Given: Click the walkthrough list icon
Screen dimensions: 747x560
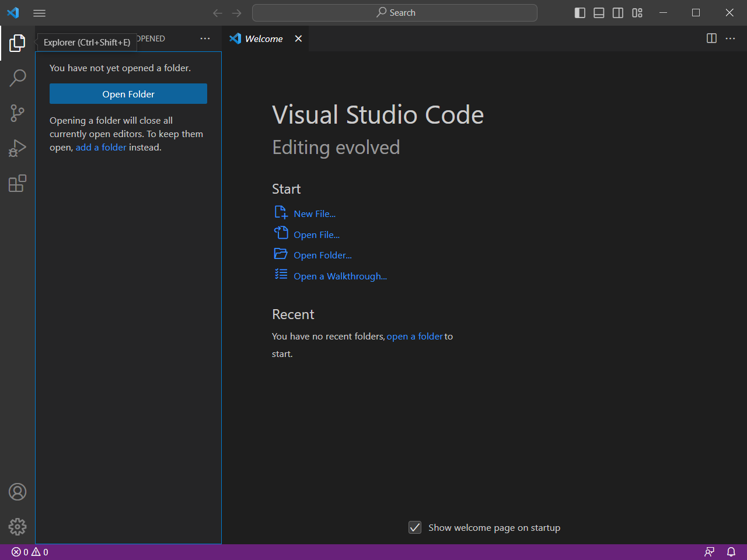Looking at the screenshot, I should [281, 274].
